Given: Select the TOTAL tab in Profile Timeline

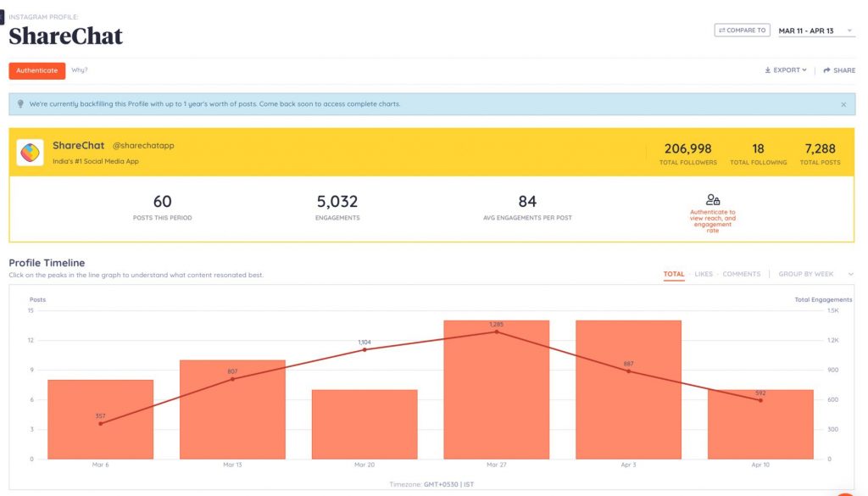Looking at the screenshot, I should (x=674, y=274).
